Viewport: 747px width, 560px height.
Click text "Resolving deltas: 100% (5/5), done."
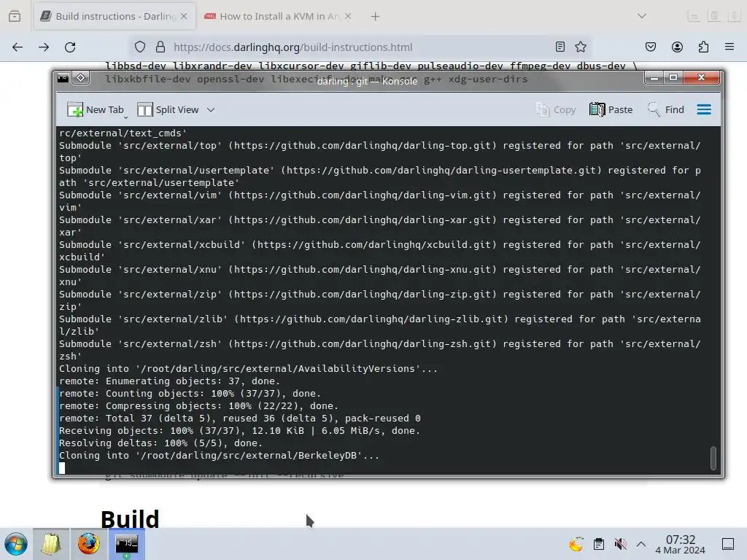pyautogui.click(x=160, y=443)
